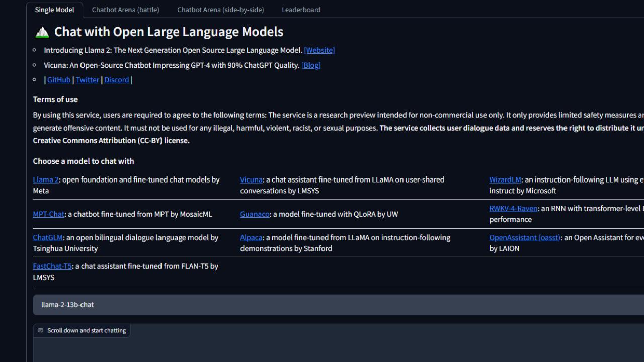The width and height of the screenshot is (644, 362).
Task: Click the Llama 2 model link
Action: tap(46, 179)
